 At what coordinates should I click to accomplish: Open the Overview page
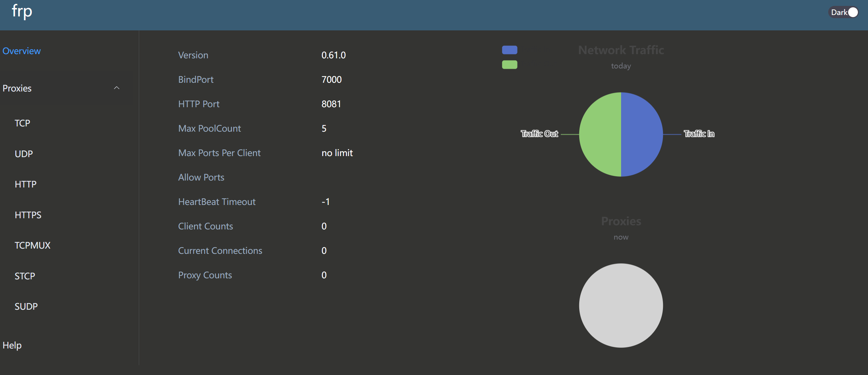22,51
